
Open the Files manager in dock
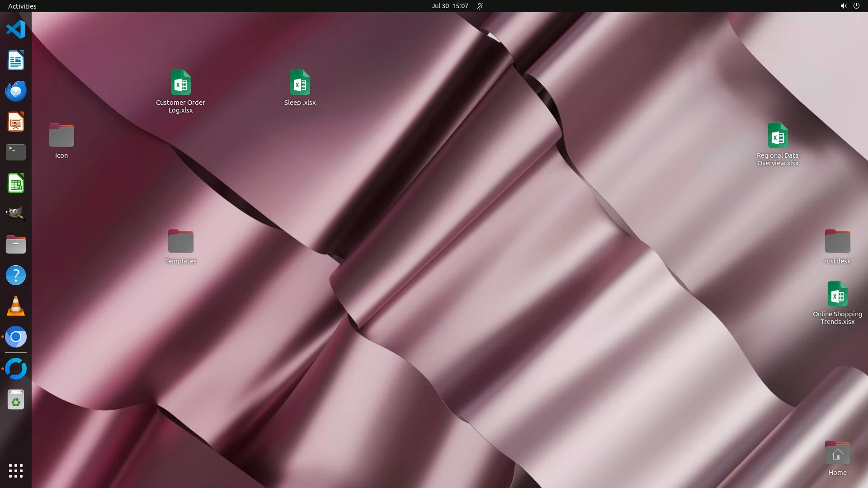click(16, 244)
